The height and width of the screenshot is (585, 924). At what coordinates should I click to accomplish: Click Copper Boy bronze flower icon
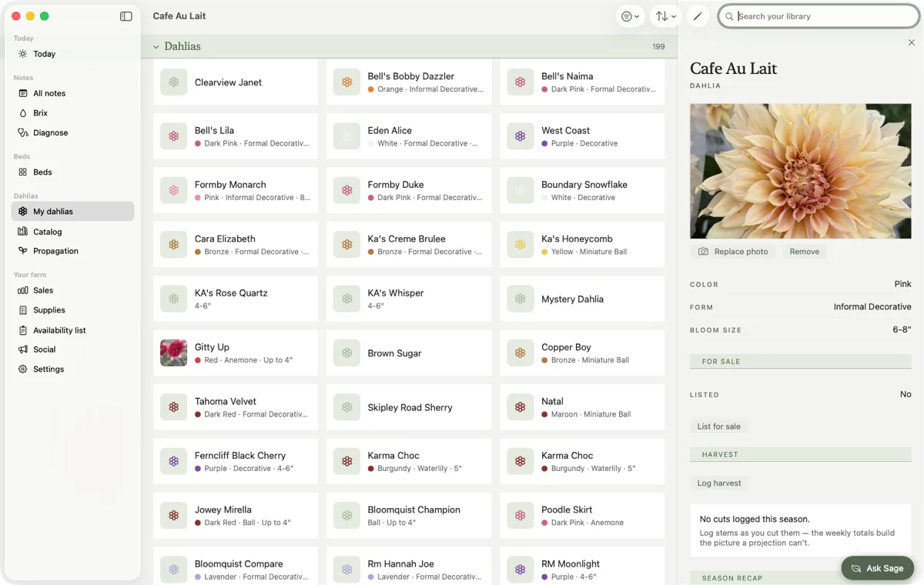[x=521, y=353]
